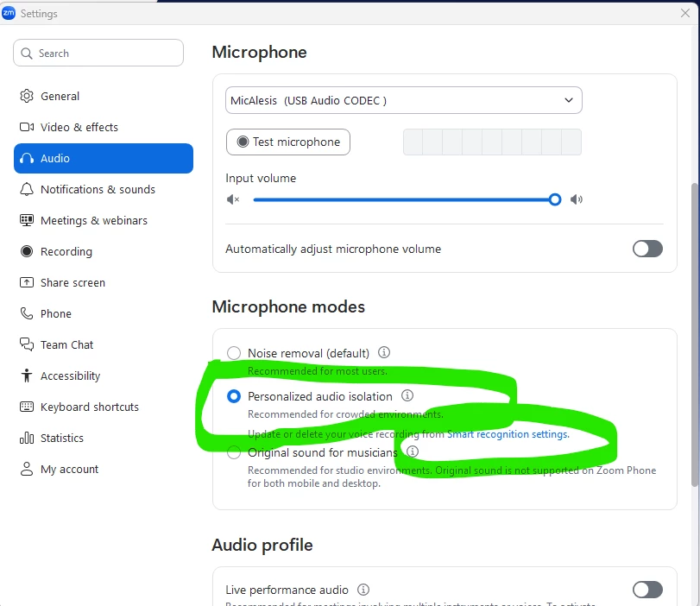This screenshot has width=700, height=606.
Task: Click the Microphone modes heading
Action: click(288, 306)
